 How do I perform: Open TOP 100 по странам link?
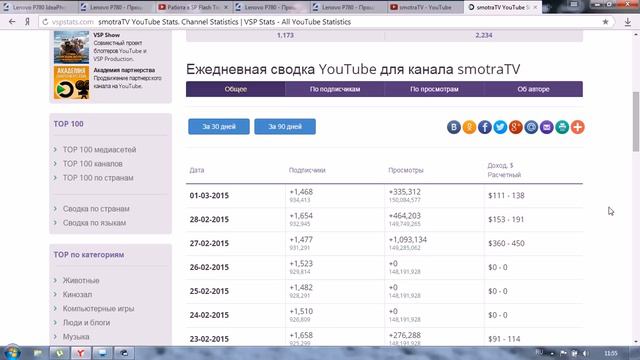click(x=98, y=178)
